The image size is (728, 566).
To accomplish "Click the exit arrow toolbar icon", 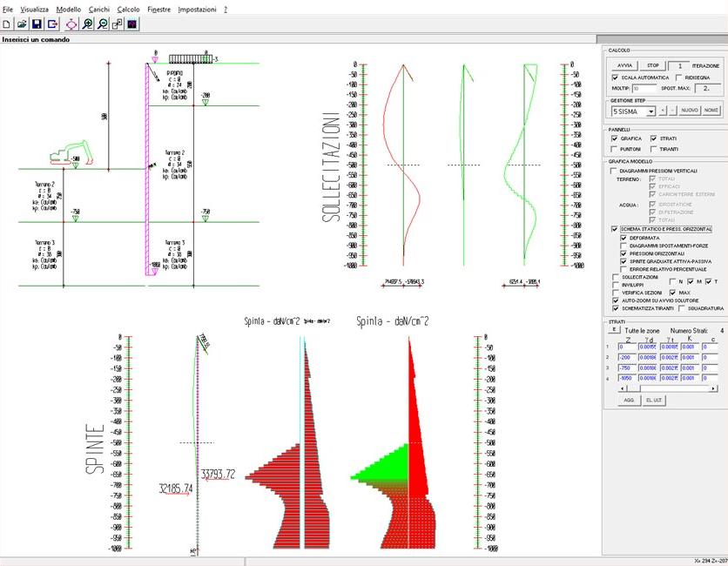I will click(x=53, y=24).
